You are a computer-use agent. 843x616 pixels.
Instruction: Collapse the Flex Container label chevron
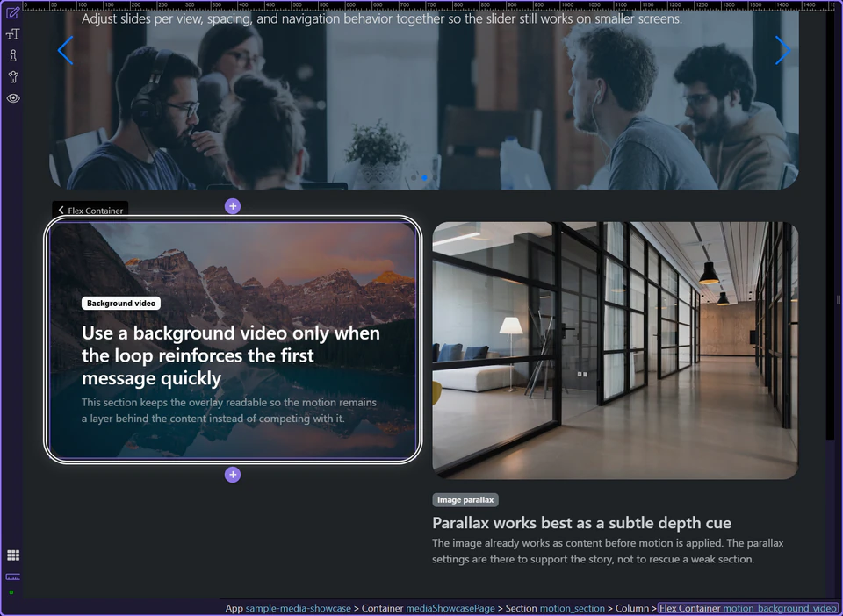pos(61,210)
